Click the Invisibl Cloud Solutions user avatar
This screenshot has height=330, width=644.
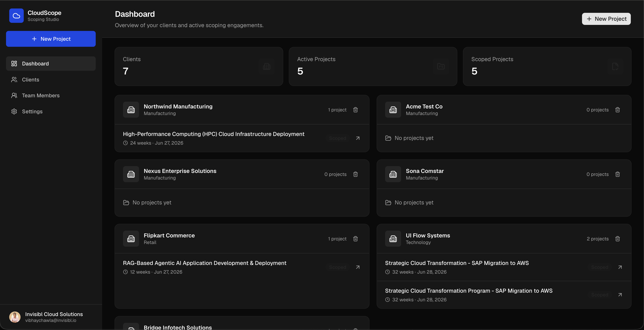15,317
